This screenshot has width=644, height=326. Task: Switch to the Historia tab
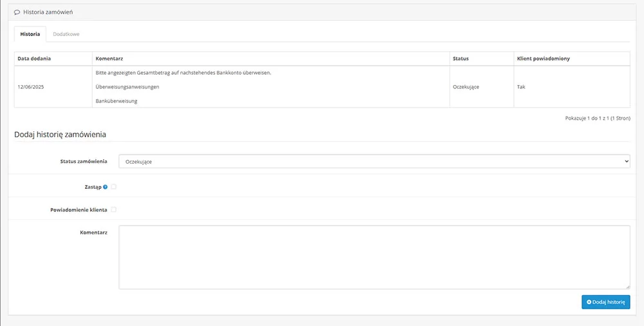(x=30, y=34)
